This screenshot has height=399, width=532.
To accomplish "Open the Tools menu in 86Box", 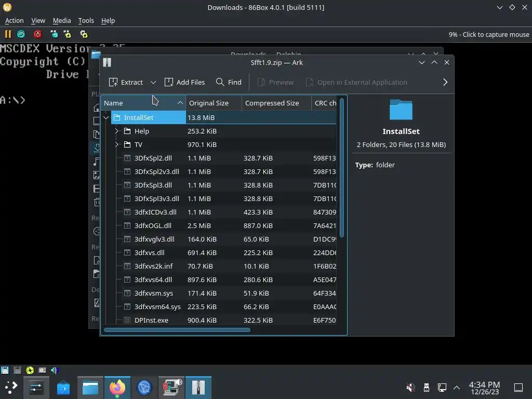I will (86, 21).
